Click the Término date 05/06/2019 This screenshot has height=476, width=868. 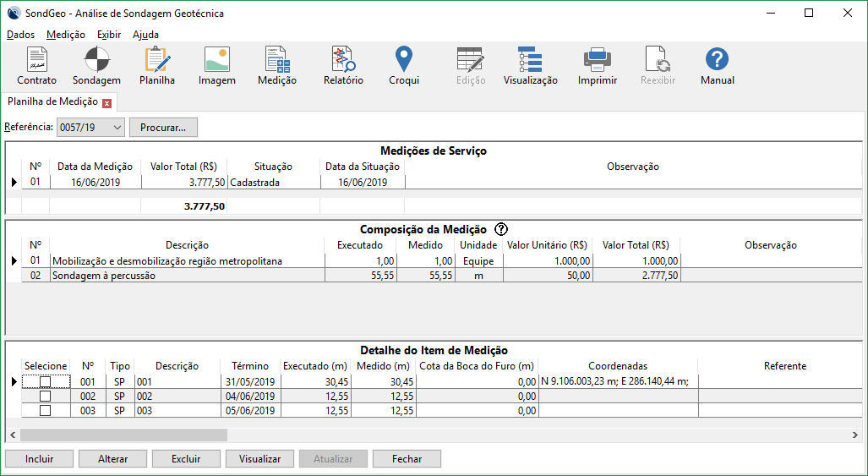pos(250,411)
